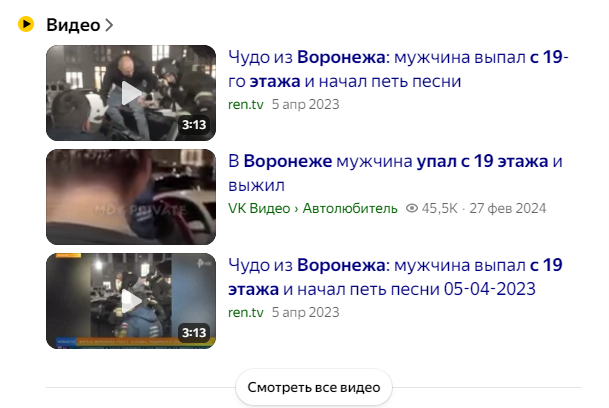Click the eye views icon next to 45,5K
Image resolution: width=609 pixels, height=408 pixels.
[412, 209]
